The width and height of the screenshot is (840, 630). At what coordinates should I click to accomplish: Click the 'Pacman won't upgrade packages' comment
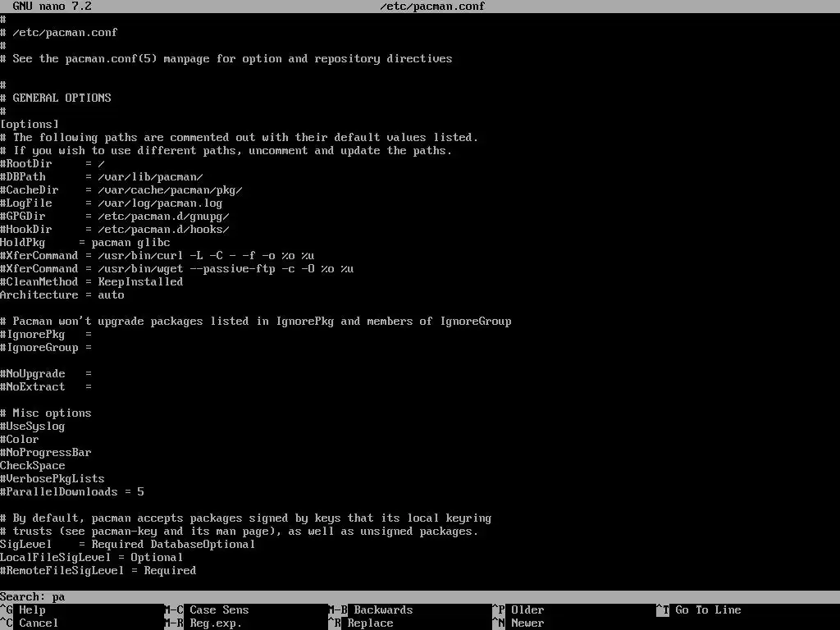pyautogui.click(x=256, y=322)
